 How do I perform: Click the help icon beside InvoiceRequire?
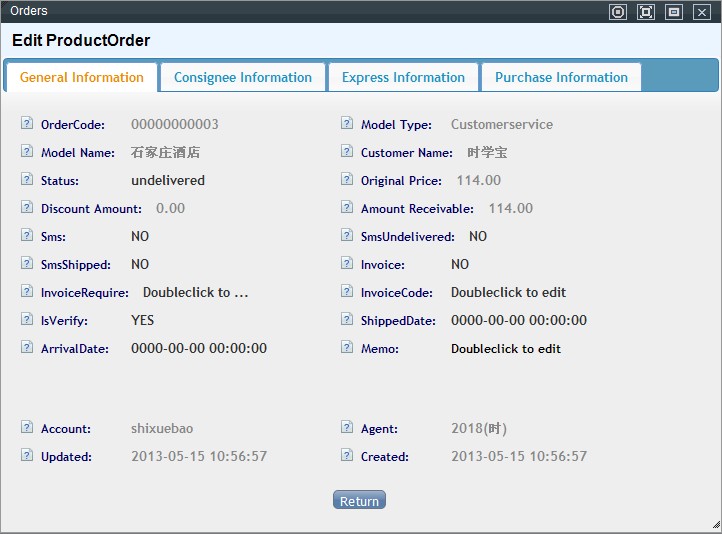[x=27, y=292]
